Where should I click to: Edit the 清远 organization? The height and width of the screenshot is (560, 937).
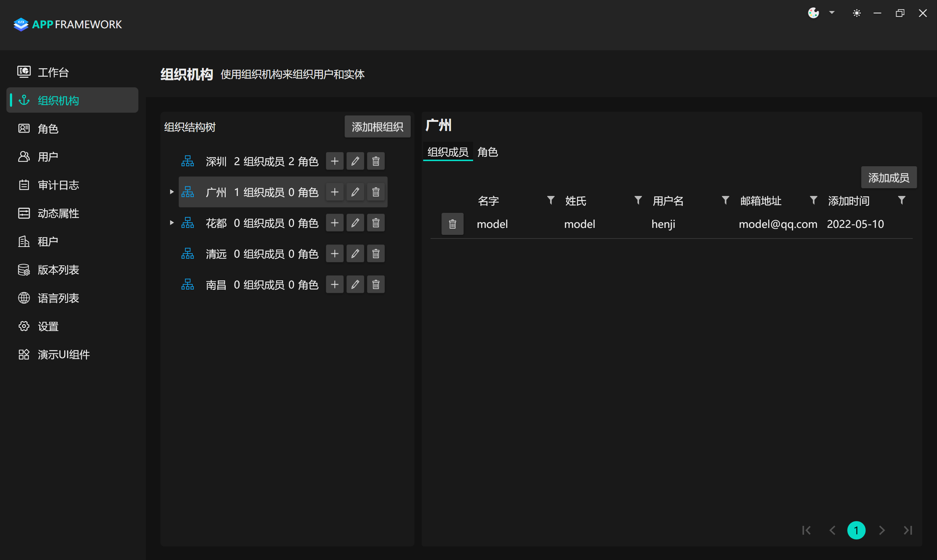point(355,254)
